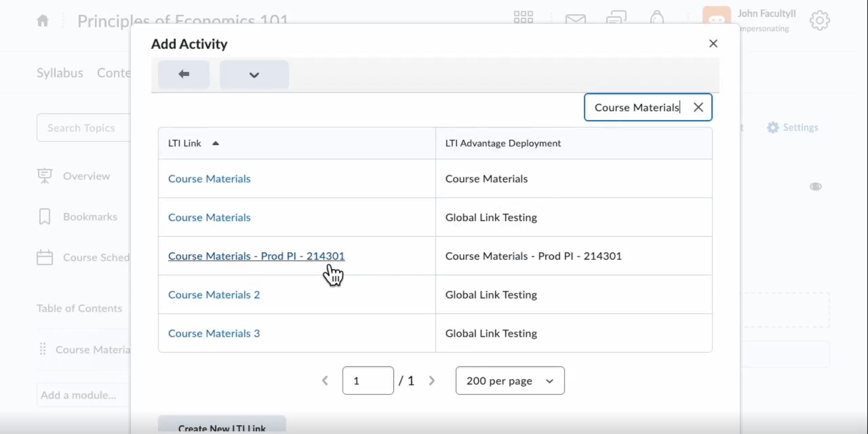Click the Search Topics field
This screenshot has height=434, width=868.
[x=83, y=128]
